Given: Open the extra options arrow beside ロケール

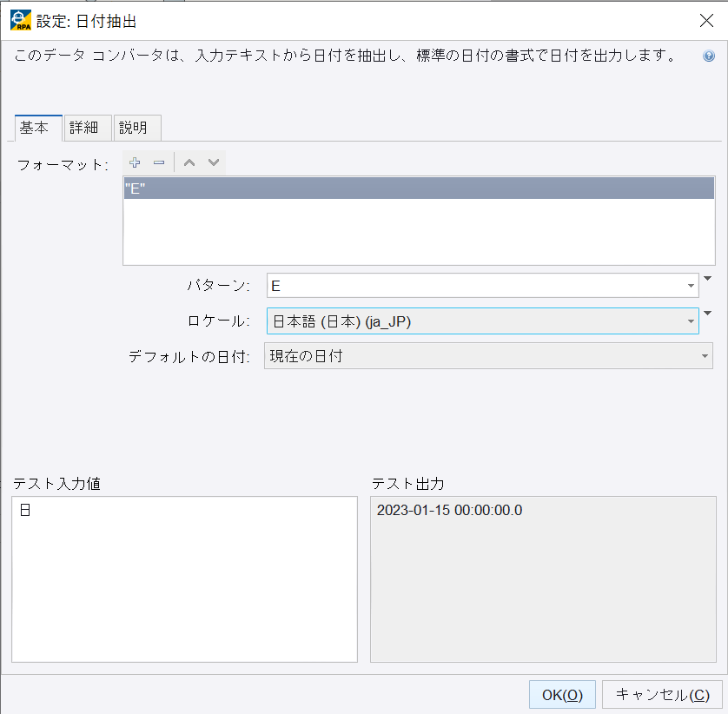Looking at the screenshot, I should point(707,314).
